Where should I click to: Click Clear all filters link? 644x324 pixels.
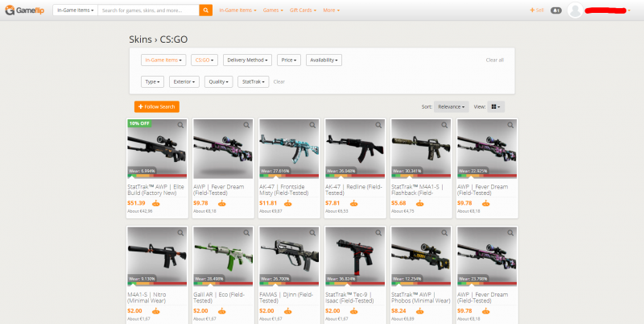(x=494, y=60)
